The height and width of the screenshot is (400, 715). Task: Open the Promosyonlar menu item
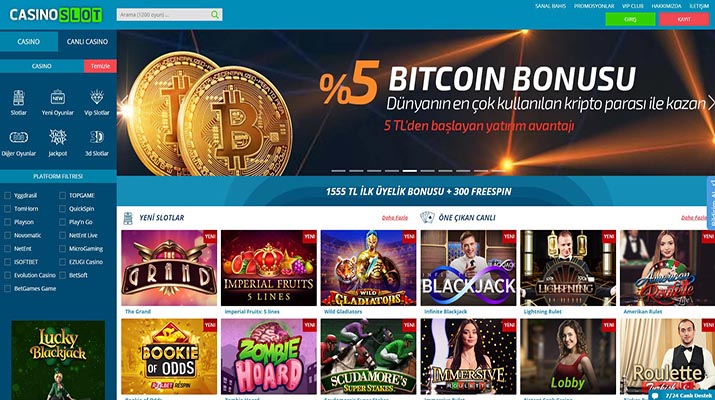[594, 6]
